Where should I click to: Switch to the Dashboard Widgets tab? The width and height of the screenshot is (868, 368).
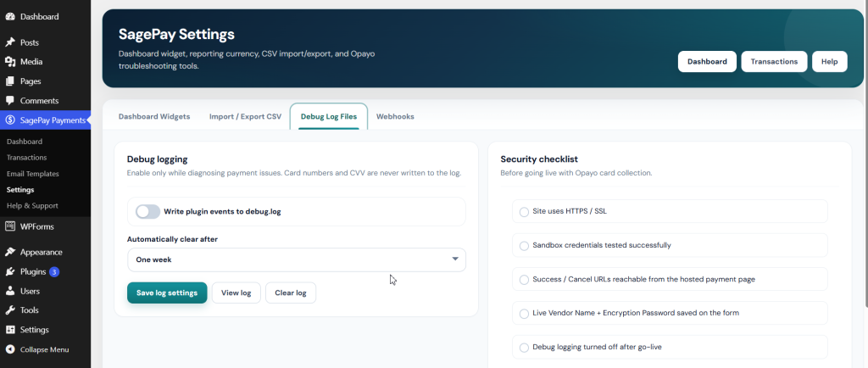pos(154,116)
